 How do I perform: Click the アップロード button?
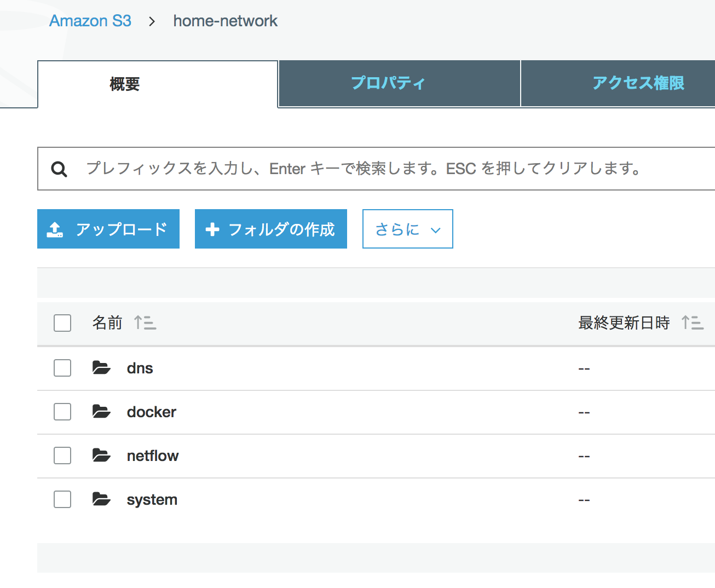coord(108,229)
